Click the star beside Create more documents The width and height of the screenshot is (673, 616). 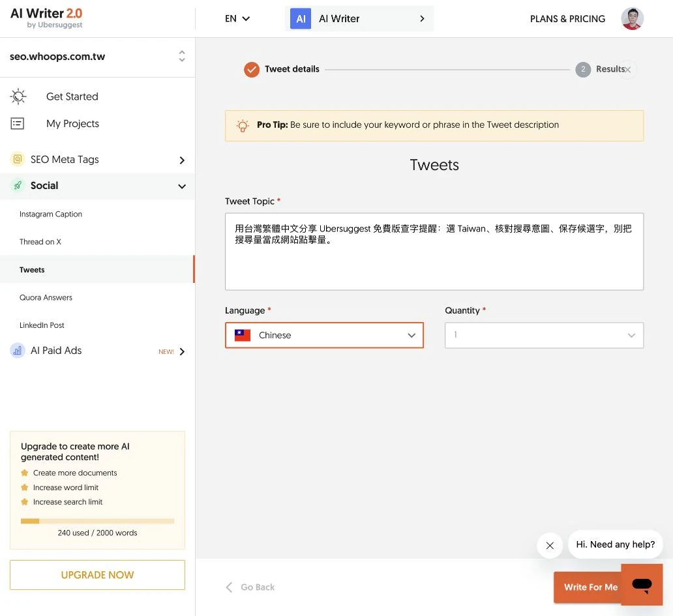tap(25, 473)
